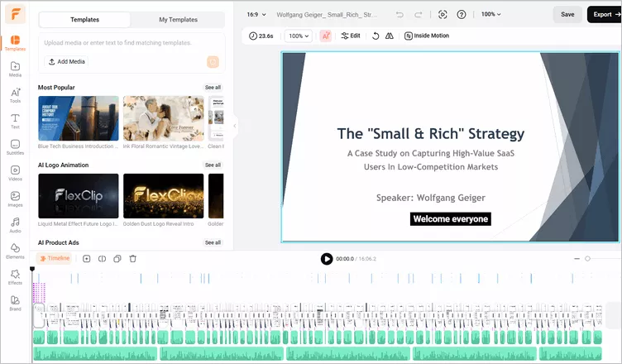Image resolution: width=622 pixels, height=364 pixels.
Task: Select the first scene thumbnail in timeline
Action: point(39,315)
